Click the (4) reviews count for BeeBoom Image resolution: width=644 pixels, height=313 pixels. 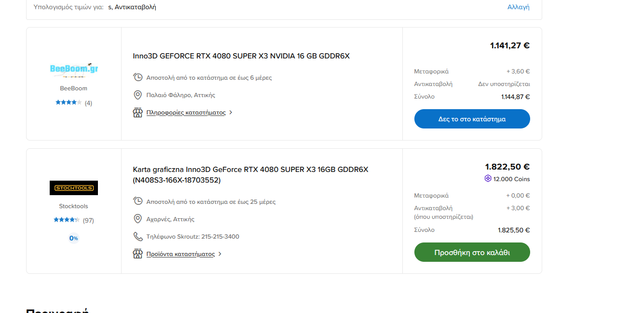88,103
